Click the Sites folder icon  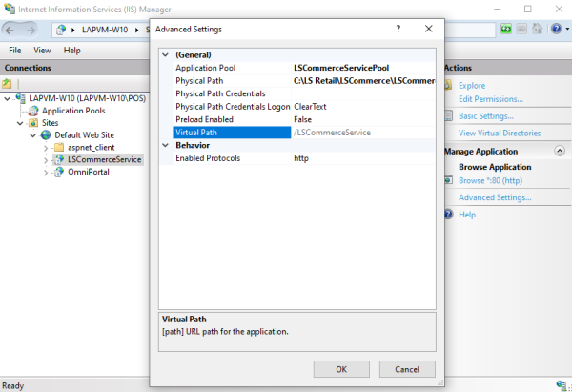pos(33,123)
